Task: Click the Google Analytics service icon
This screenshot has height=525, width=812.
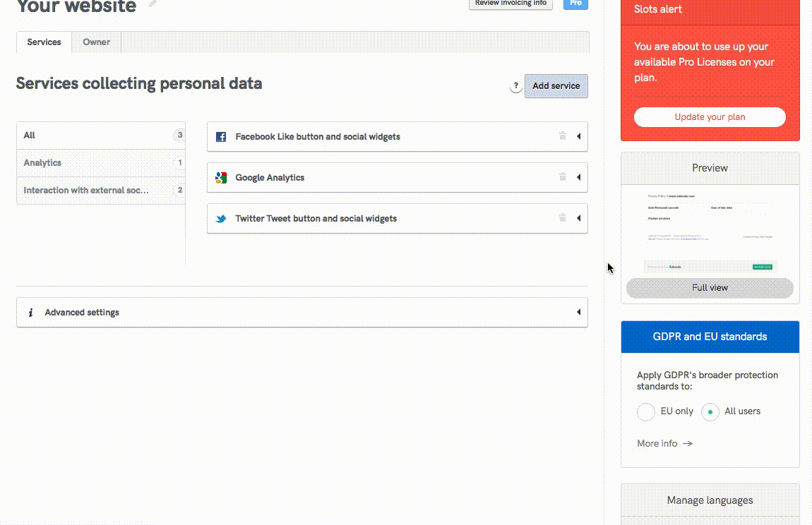Action: pyautogui.click(x=221, y=177)
